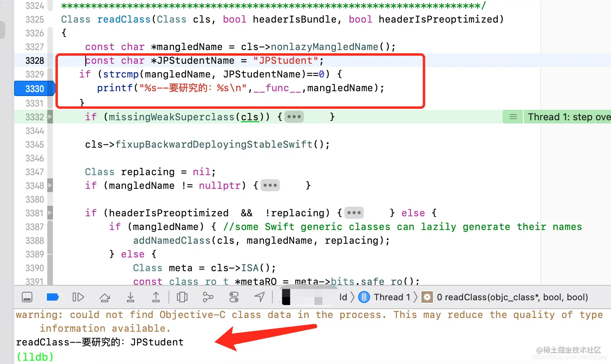Expand the folded code on line 3332
This screenshot has height=364, width=611.
pos(50,117)
